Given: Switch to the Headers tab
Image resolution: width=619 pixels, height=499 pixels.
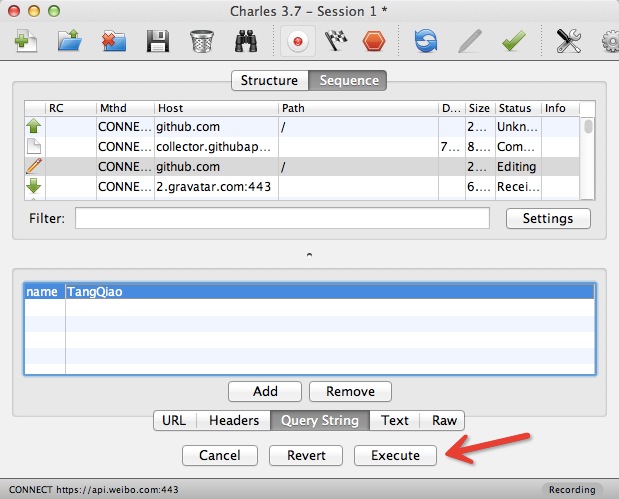Looking at the screenshot, I should (233, 421).
